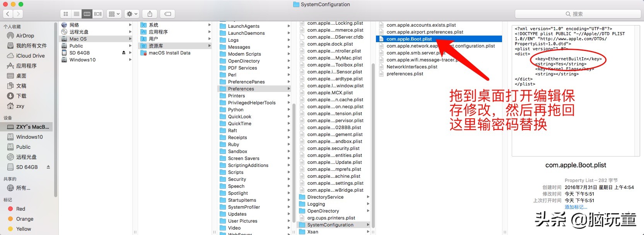Switch to list view

[77, 14]
